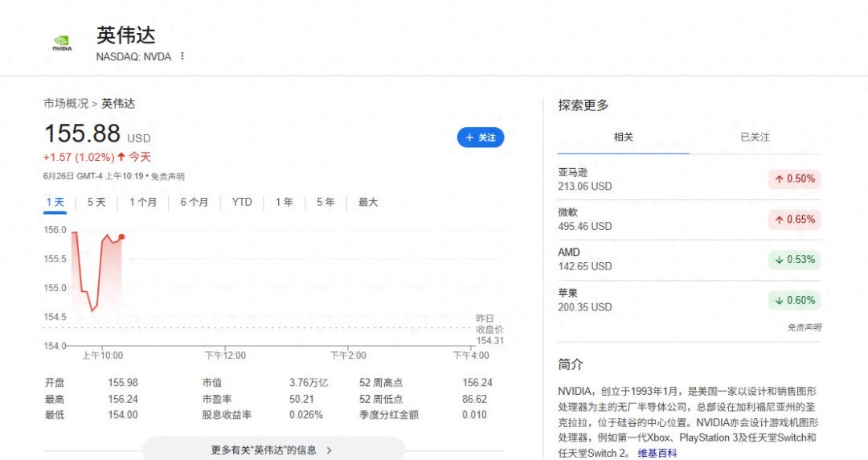The width and height of the screenshot is (868, 460).
Task: Open the 维基百科 link
Action: (x=657, y=454)
